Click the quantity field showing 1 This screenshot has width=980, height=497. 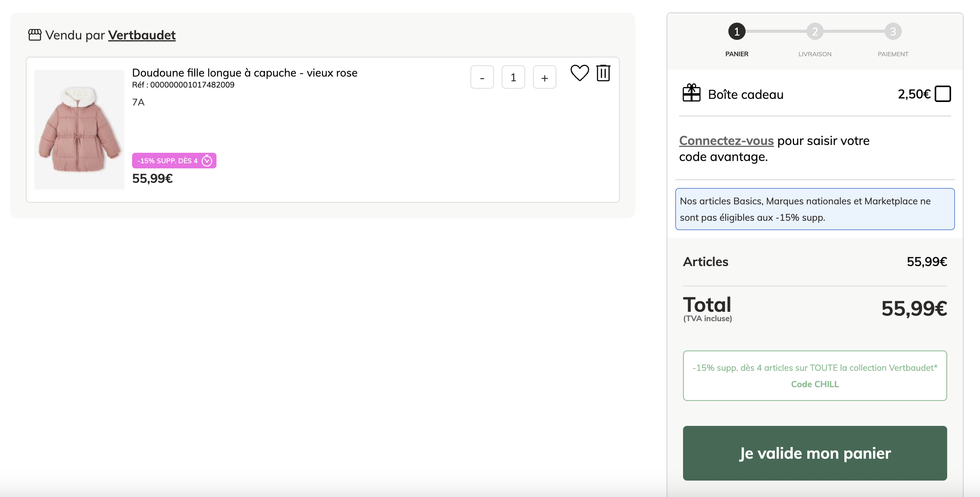pos(513,77)
